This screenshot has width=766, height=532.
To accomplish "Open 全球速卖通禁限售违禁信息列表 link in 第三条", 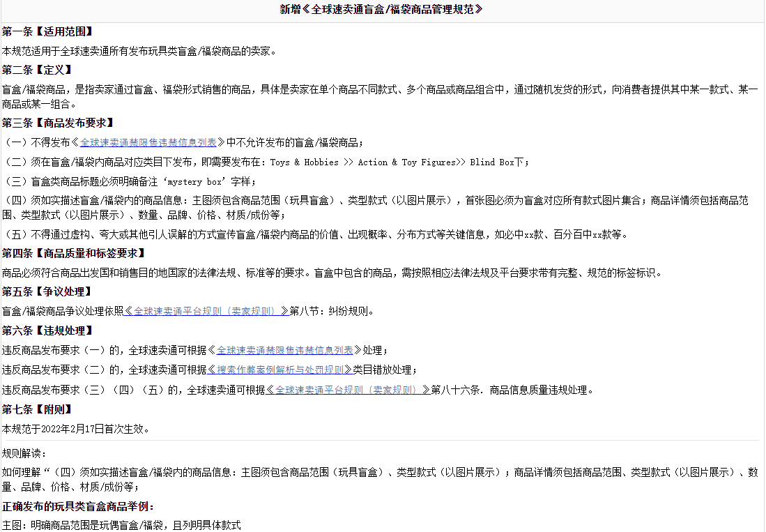I will (x=148, y=143).
